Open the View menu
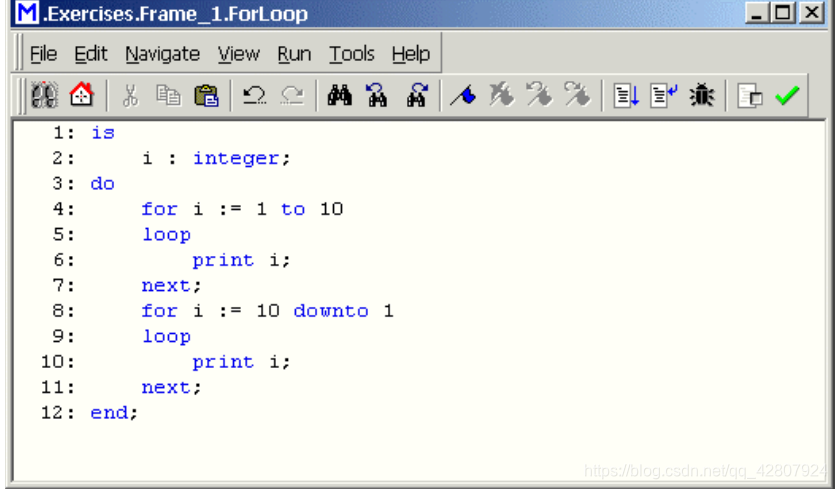 coord(239,54)
